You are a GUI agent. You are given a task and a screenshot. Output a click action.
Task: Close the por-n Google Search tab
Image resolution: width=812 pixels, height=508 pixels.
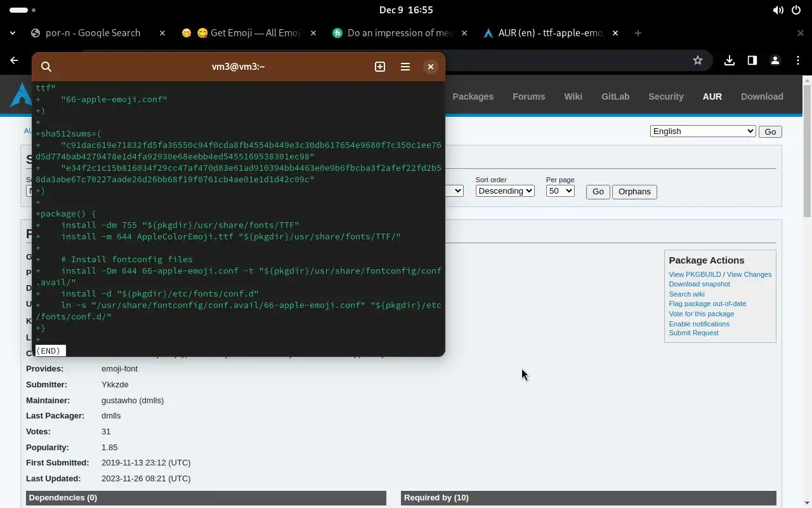click(162, 33)
